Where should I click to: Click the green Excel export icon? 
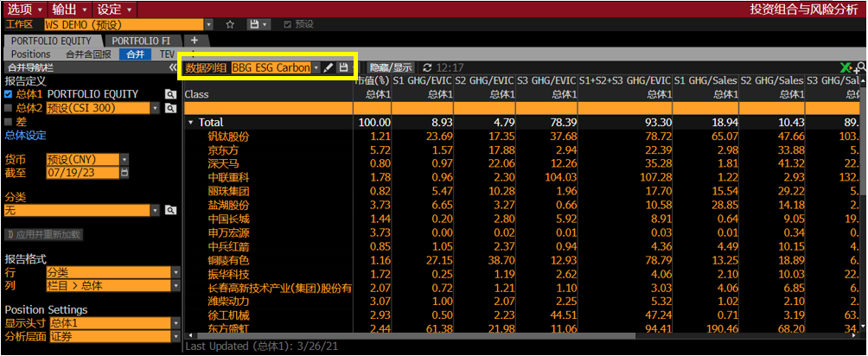(847, 67)
